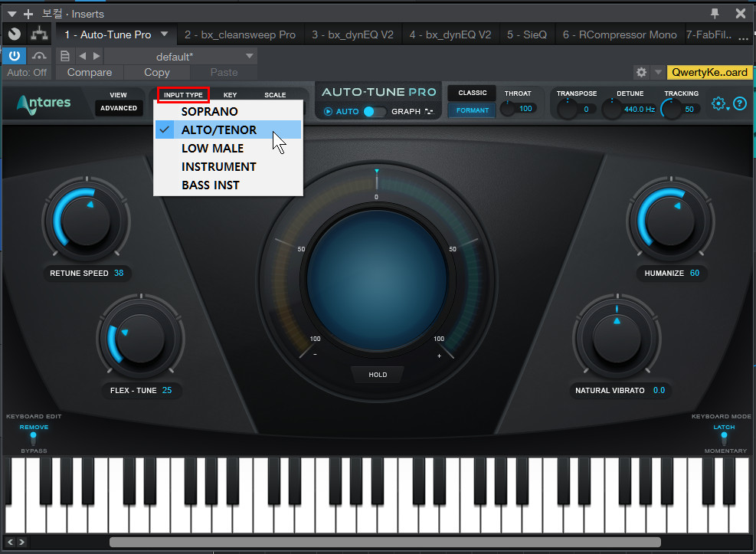Go to next preset arrow
This screenshot has height=554, width=756.
[97, 57]
